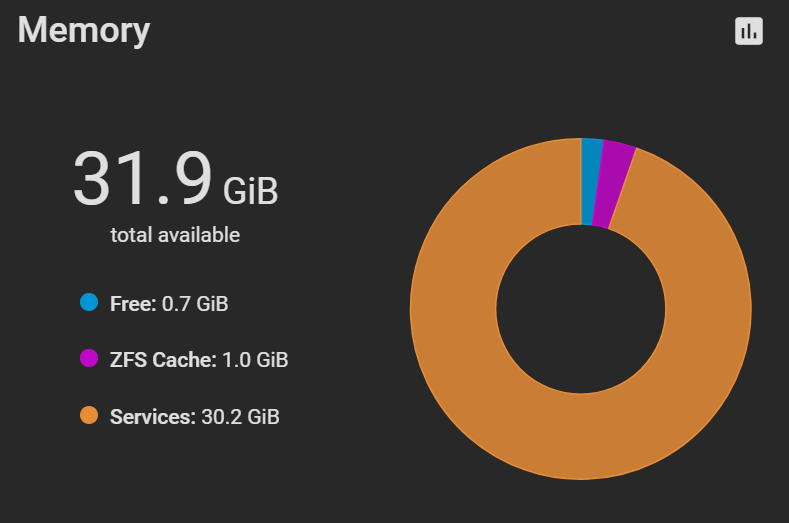
Task: Click empty header space left of reports icon
Action: (450, 31)
